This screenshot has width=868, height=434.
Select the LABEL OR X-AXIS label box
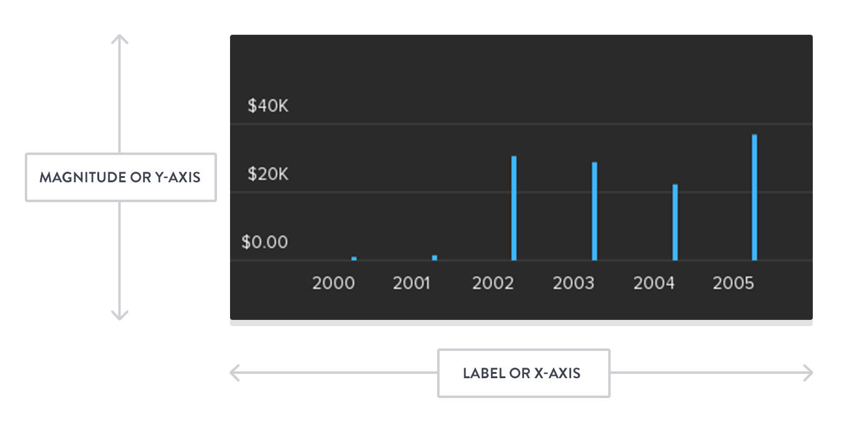tap(523, 373)
